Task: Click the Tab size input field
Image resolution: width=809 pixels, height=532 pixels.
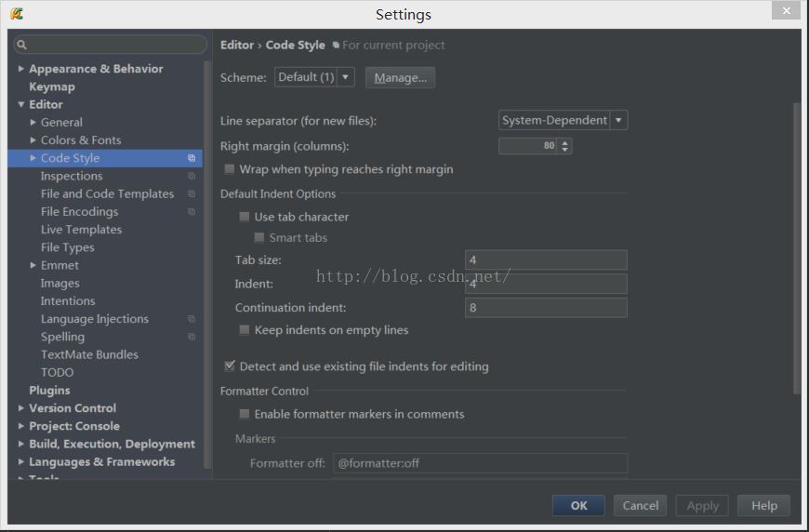Action: pos(546,260)
